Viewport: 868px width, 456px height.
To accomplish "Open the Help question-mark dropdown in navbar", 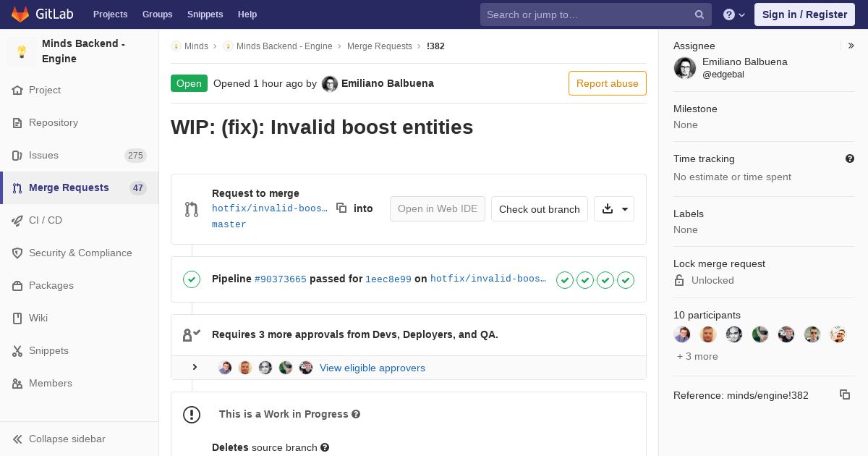I will coord(734,14).
